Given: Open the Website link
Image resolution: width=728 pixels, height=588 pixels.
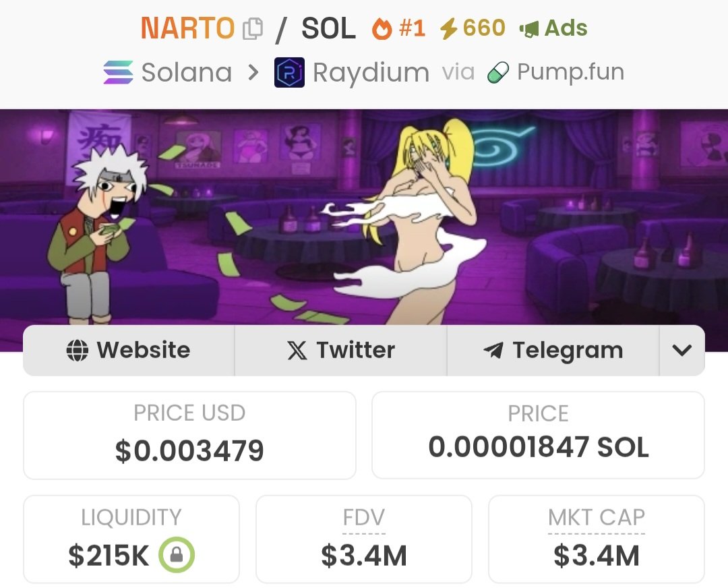Looking at the screenshot, I should click(x=129, y=350).
